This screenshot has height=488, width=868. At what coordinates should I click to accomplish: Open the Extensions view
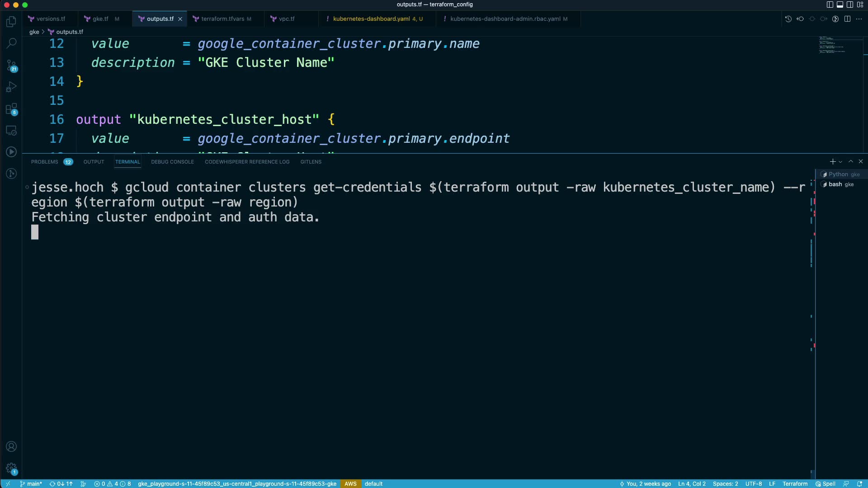(11, 109)
